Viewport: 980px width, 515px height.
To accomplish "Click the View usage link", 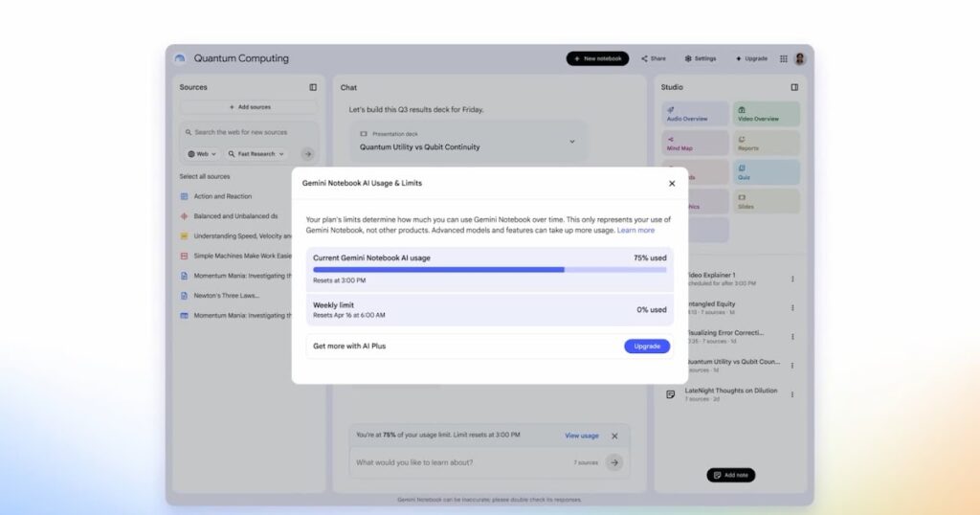I will pyautogui.click(x=582, y=436).
